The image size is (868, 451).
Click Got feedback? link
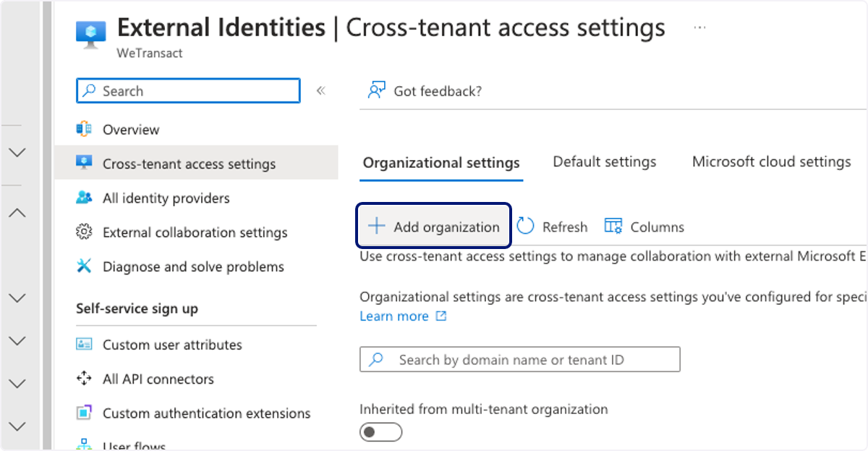coord(438,91)
